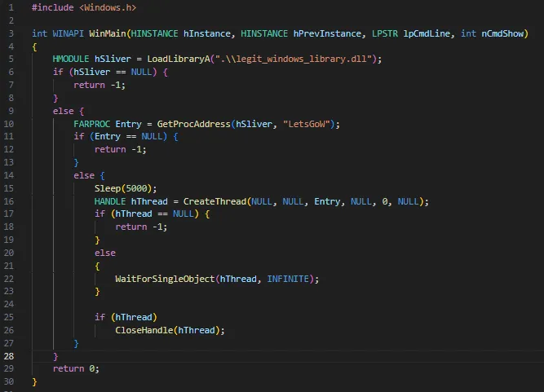Click the "if (hThread == NULL)" condition
This screenshot has width=544, height=392.
click(147, 214)
